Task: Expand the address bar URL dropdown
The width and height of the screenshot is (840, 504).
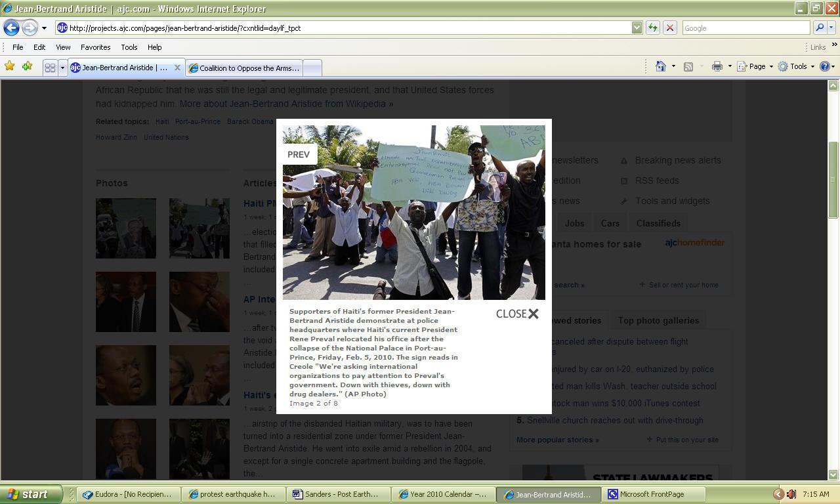Action: point(637,28)
